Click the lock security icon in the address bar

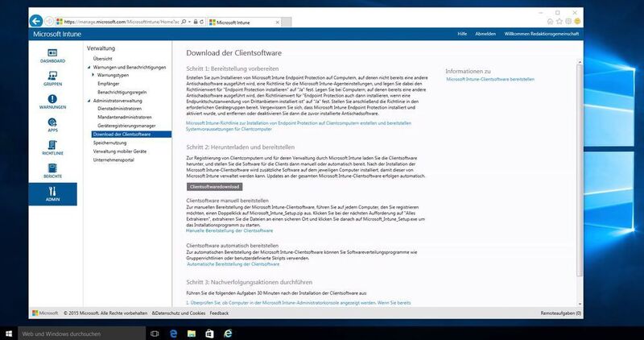click(x=196, y=22)
